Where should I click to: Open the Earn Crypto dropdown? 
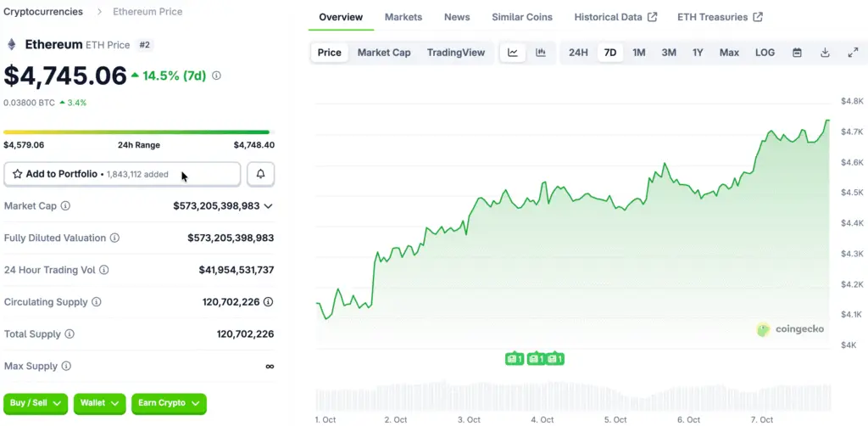coord(169,403)
